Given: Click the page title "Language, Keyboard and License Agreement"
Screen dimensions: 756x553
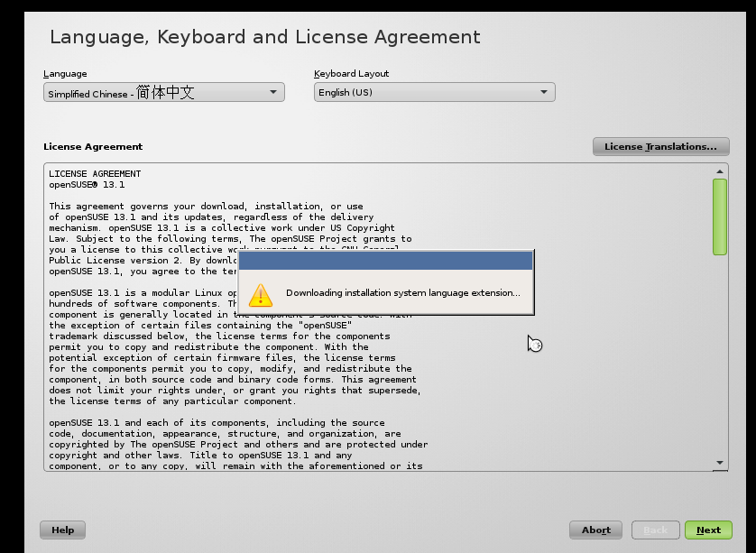Looking at the screenshot, I should coord(265,37).
